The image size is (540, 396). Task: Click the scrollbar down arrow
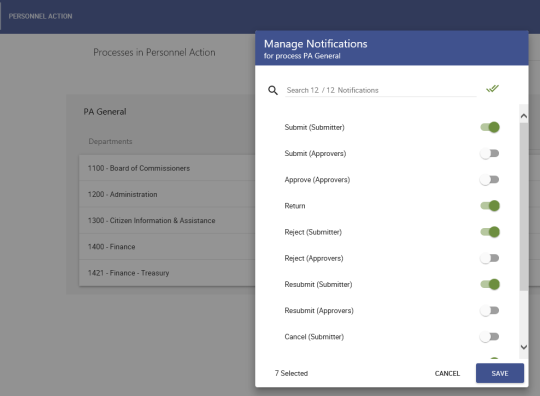point(523,347)
